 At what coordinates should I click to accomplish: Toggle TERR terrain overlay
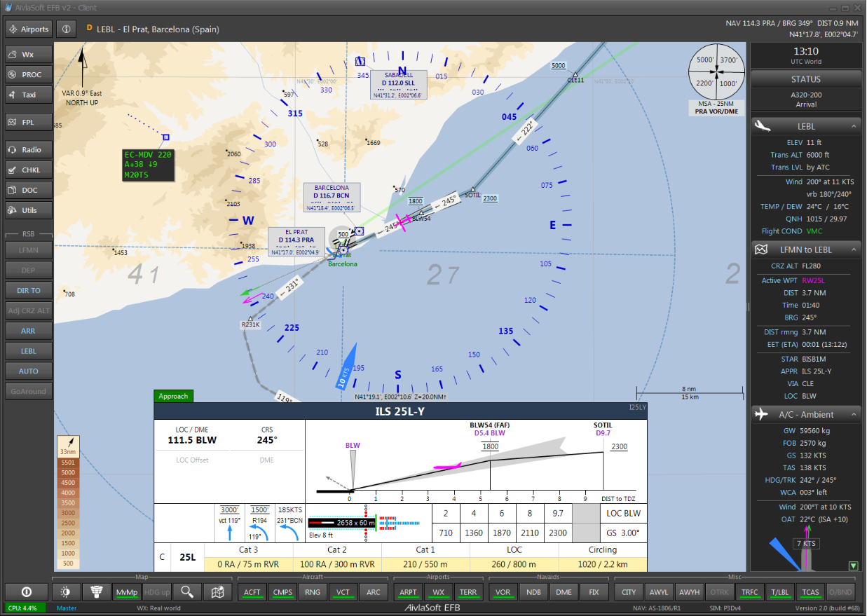tap(469, 592)
